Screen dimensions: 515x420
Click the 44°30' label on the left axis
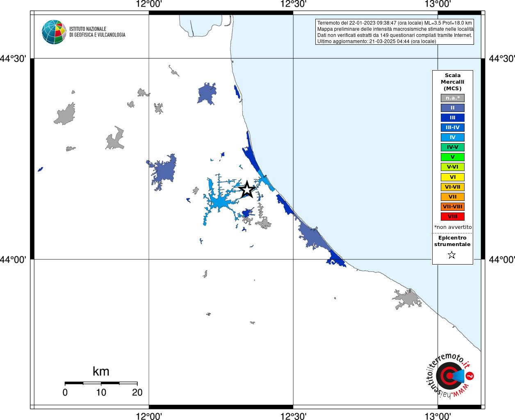click(13, 59)
